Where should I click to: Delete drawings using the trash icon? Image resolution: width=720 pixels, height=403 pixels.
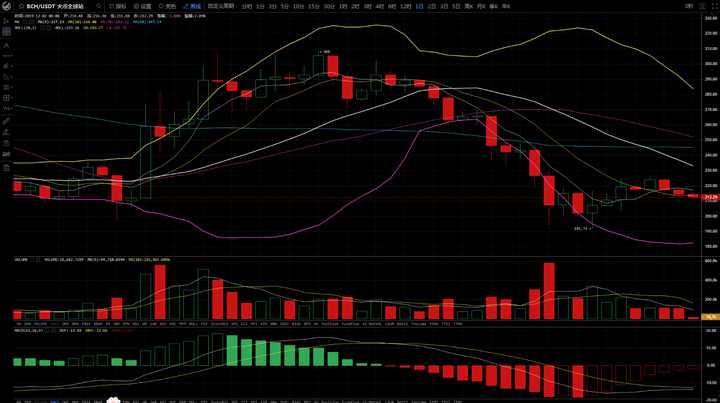[x=6, y=168]
